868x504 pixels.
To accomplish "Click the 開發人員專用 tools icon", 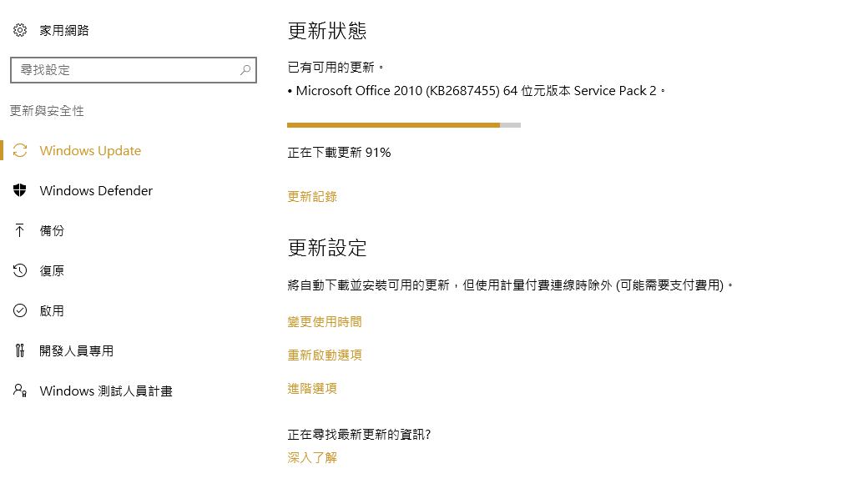I will coord(20,351).
